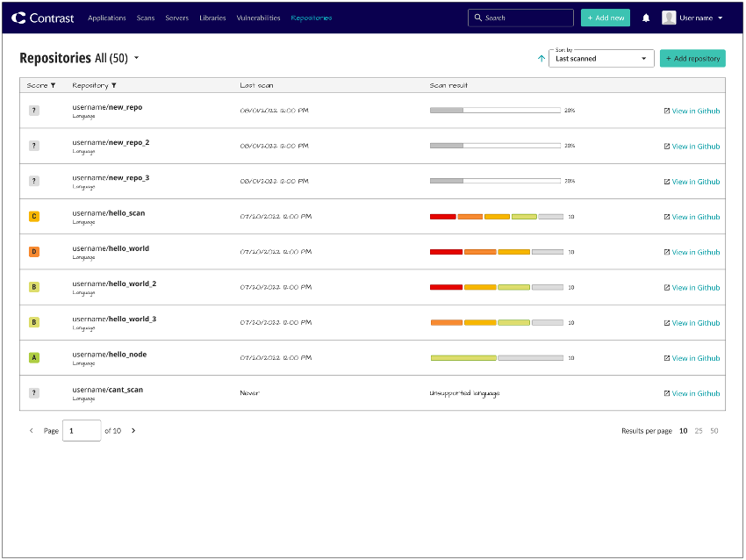
Task: Click the C score badge for hello_scan
Action: 33,217
